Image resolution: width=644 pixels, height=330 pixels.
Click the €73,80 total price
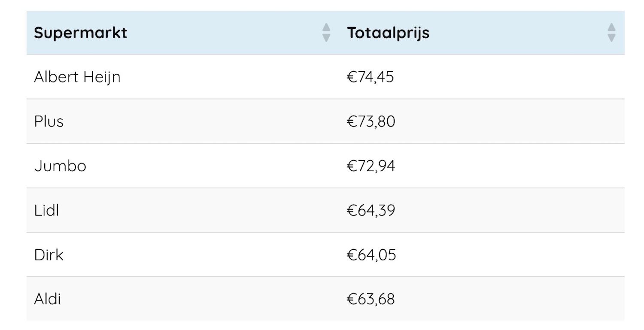pyautogui.click(x=371, y=121)
